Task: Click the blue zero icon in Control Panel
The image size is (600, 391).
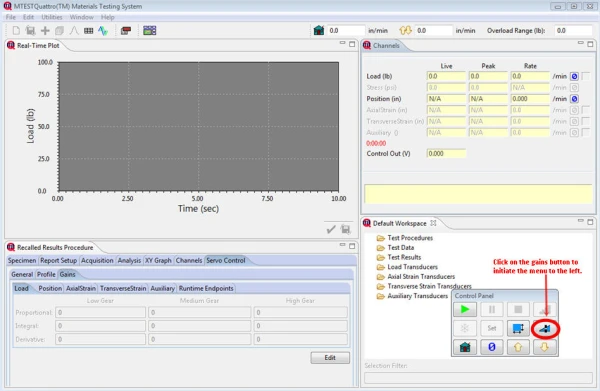Action: tap(492, 347)
